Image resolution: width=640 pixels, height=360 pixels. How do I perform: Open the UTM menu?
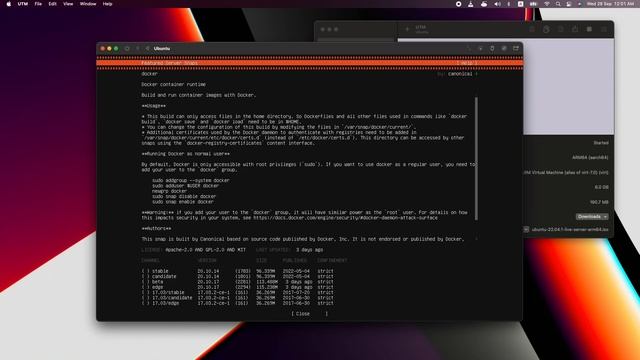pyautogui.click(x=23, y=4)
